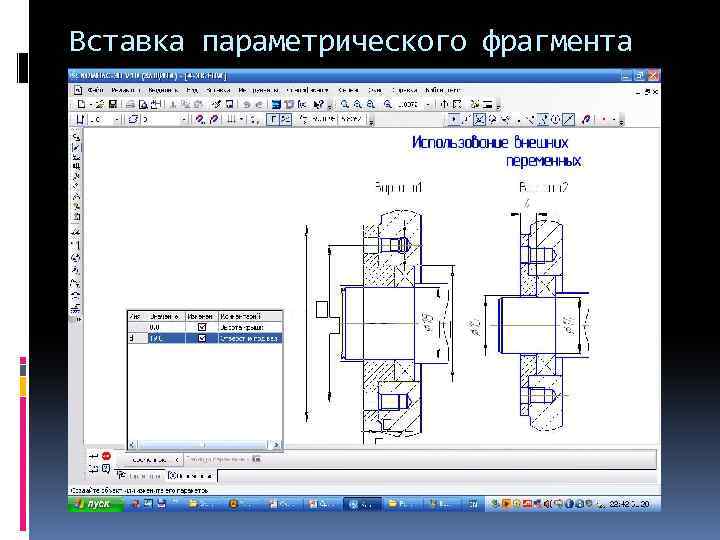Click the New document icon
720x540 pixels.
[x=81, y=104]
